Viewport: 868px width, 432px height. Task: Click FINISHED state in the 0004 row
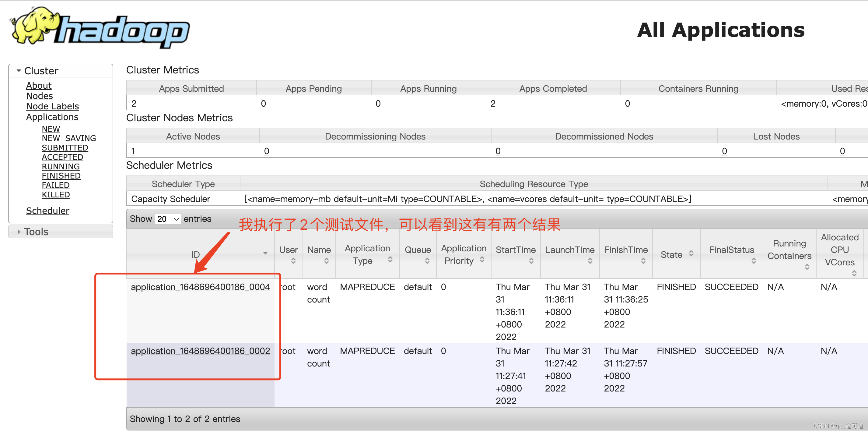coord(676,287)
